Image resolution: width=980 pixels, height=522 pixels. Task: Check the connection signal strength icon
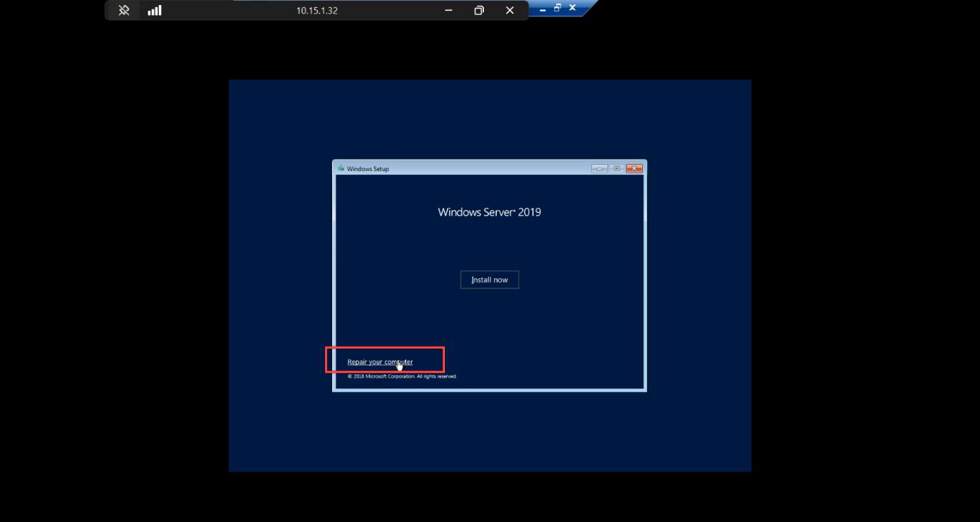pyautogui.click(x=155, y=11)
